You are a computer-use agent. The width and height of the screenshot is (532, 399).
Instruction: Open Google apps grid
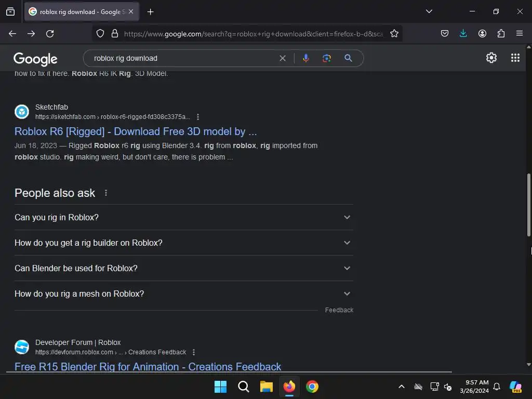coord(515,58)
